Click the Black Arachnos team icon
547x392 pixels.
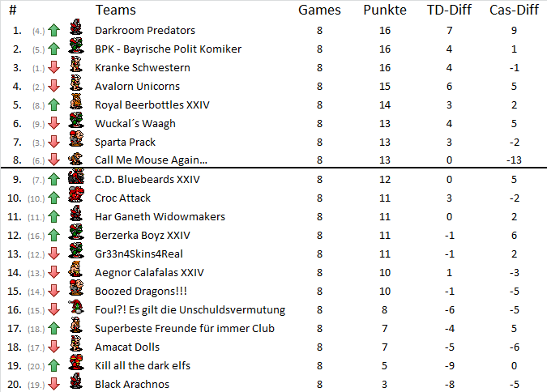click(75, 384)
